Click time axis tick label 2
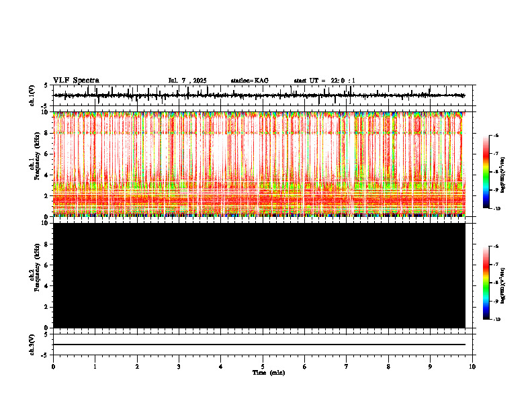Viewport: 532px width, 411px height. (x=137, y=367)
